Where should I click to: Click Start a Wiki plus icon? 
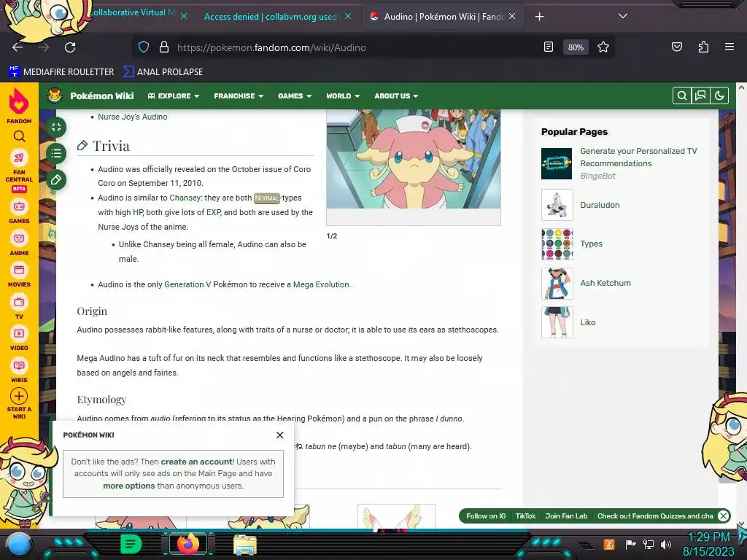coord(19,396)
